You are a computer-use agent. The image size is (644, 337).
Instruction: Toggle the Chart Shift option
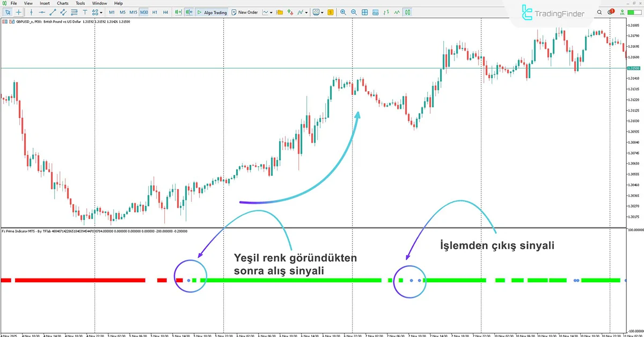tap(188, 12)
